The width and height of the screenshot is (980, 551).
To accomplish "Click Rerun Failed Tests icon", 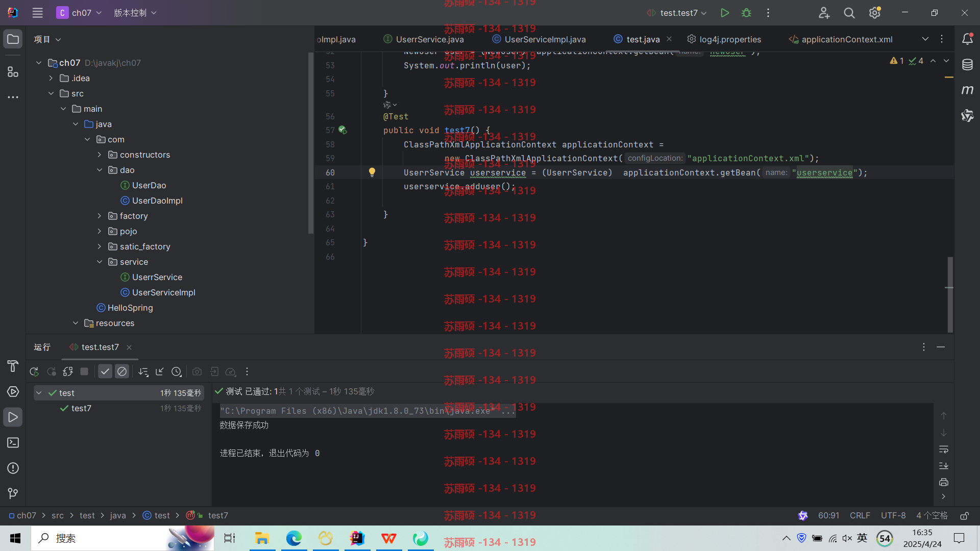I will (52, 372).
